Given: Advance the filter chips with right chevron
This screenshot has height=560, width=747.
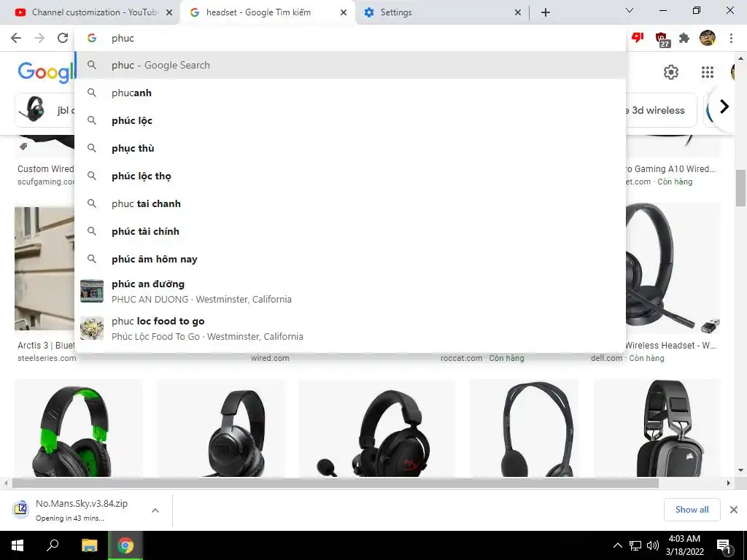Looking at the screenshot, I should tap(724, 106).
